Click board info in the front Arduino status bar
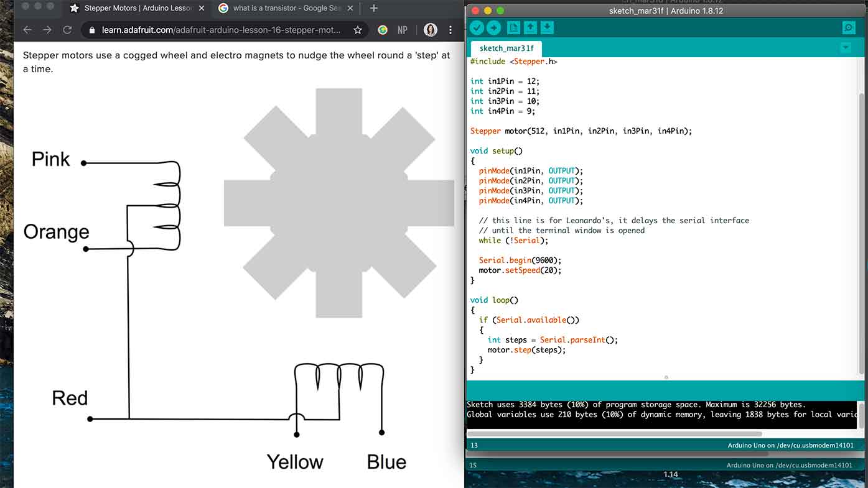This screenshot has height=488, width=868. [x=790, y=446]
